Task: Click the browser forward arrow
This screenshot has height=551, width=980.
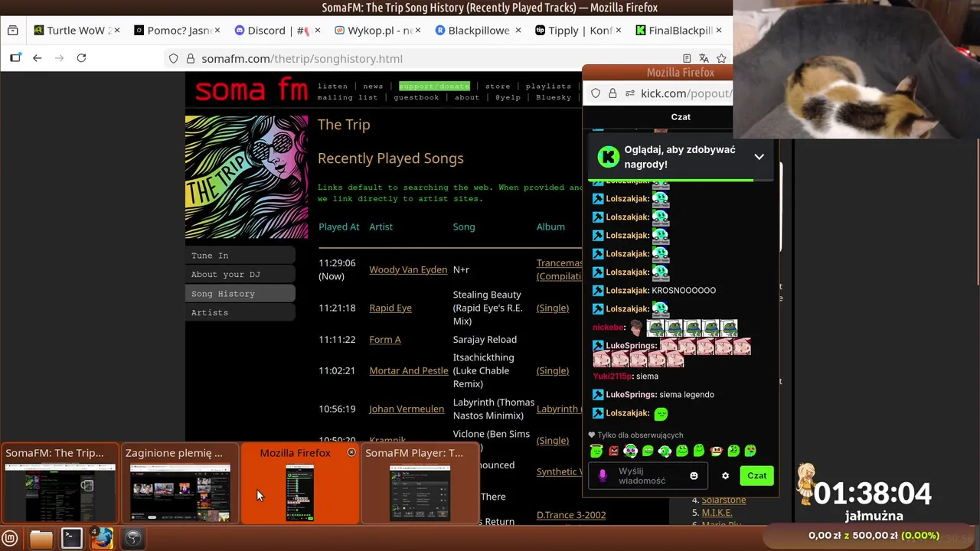Action: tap(59, 58)
